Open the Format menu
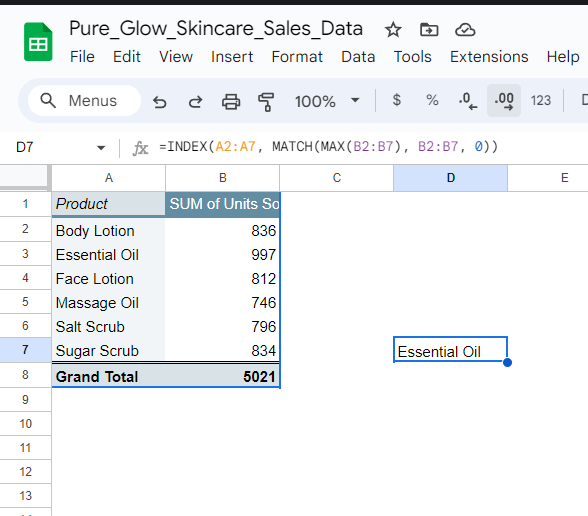 coord(297,57)
